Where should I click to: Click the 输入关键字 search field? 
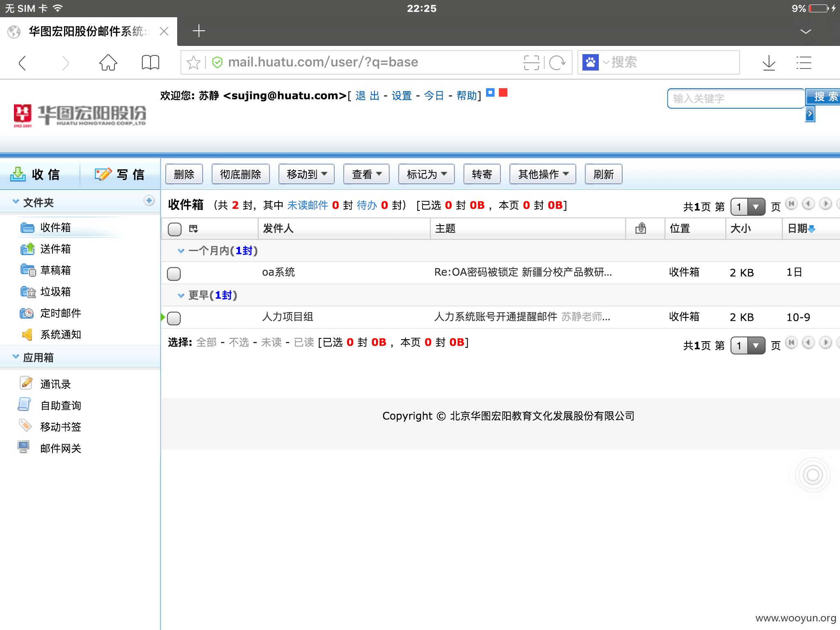(735, 98)
